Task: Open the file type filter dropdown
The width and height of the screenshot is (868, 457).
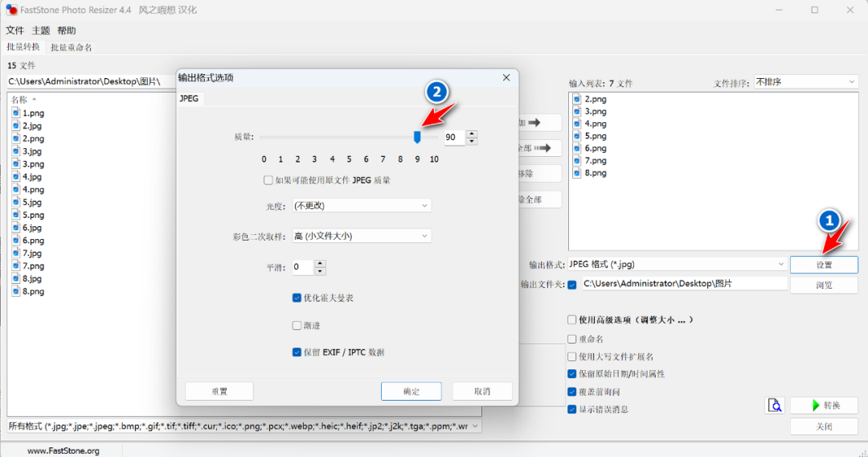Action: coord(244,426)
